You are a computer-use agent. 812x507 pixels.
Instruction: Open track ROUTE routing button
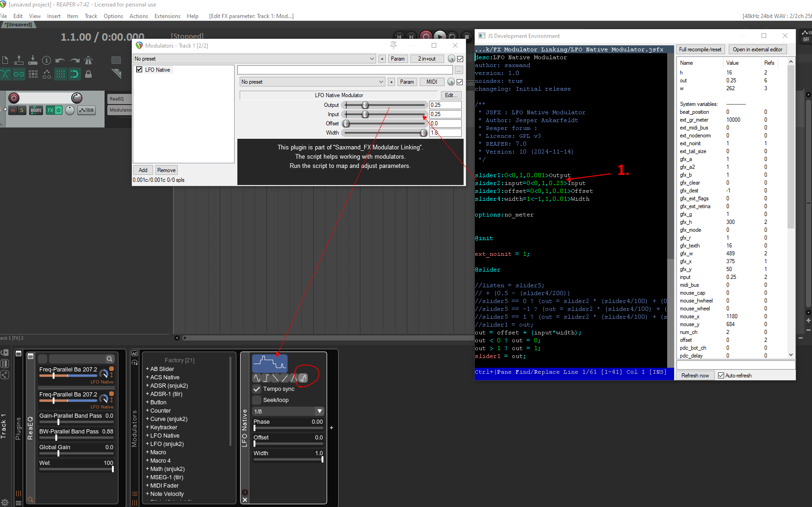click(36, 110)
